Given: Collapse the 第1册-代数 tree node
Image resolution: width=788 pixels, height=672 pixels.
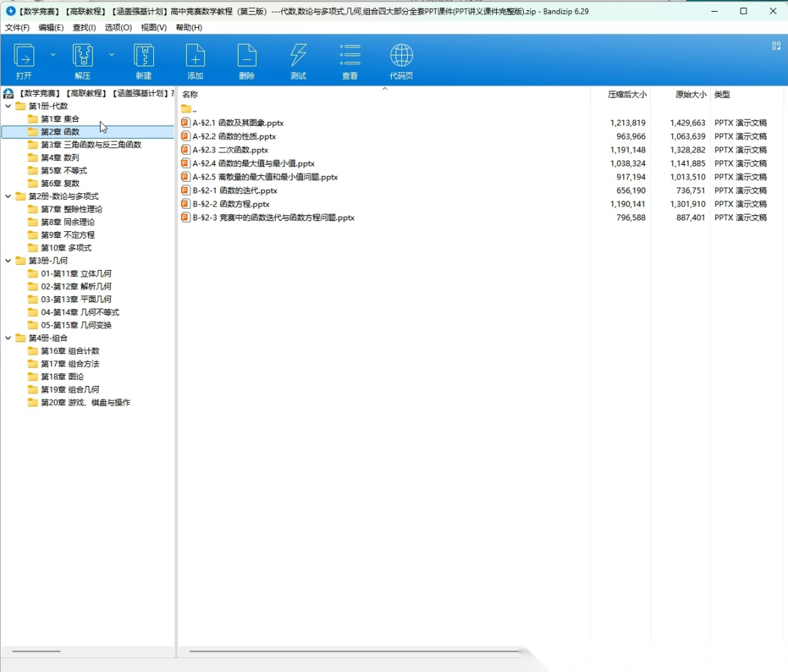Looking at the screenshot, I should click(x=8, y=107).
